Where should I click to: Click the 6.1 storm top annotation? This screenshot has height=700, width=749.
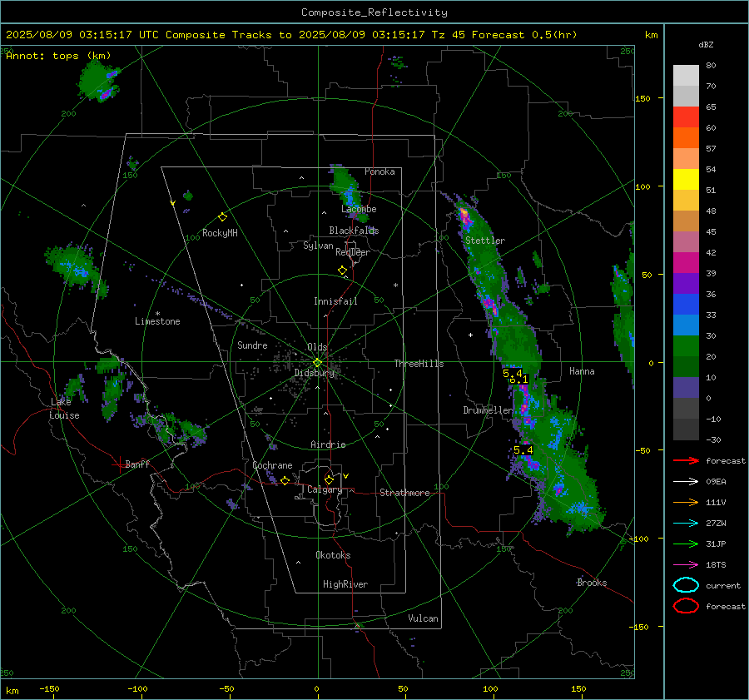click(518, 380)
